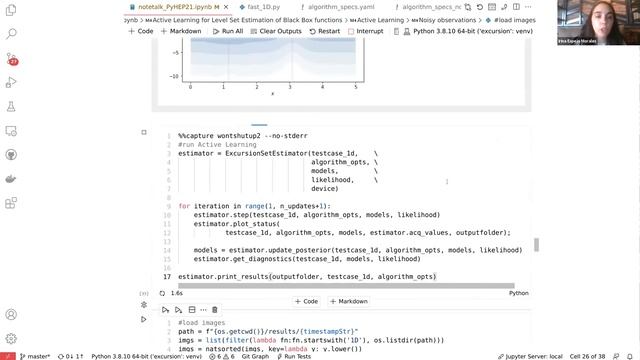
Task: Stop execution of the estimator cell
Action: pyautogui.click(x=144, y=132)
